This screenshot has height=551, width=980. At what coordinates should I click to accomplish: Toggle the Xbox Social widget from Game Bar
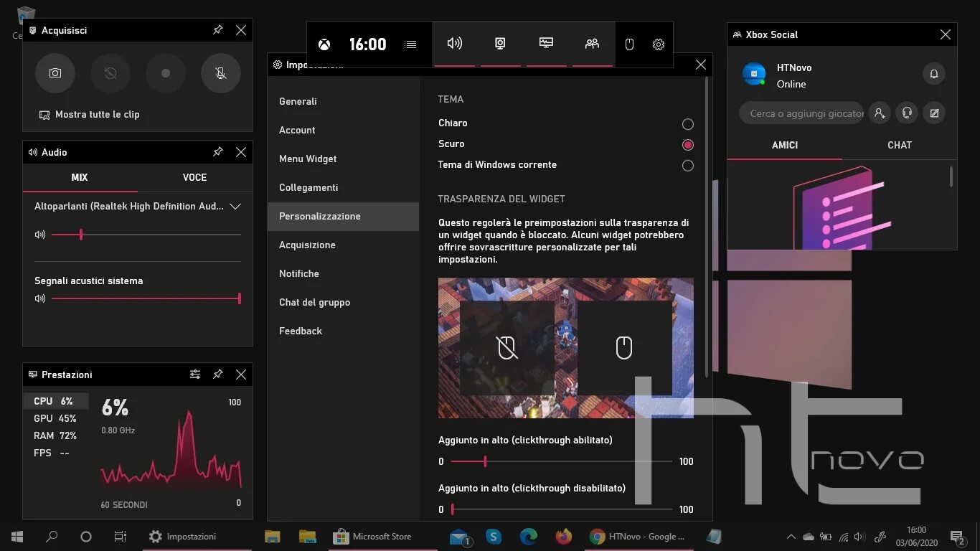pyautogui.click(x=593, y=44)
